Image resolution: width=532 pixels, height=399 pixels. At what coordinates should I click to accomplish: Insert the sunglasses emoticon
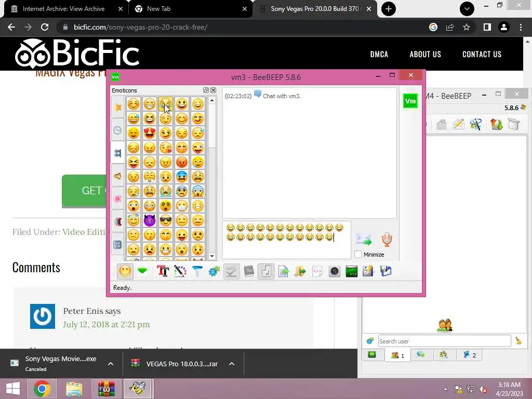point(166,220)
